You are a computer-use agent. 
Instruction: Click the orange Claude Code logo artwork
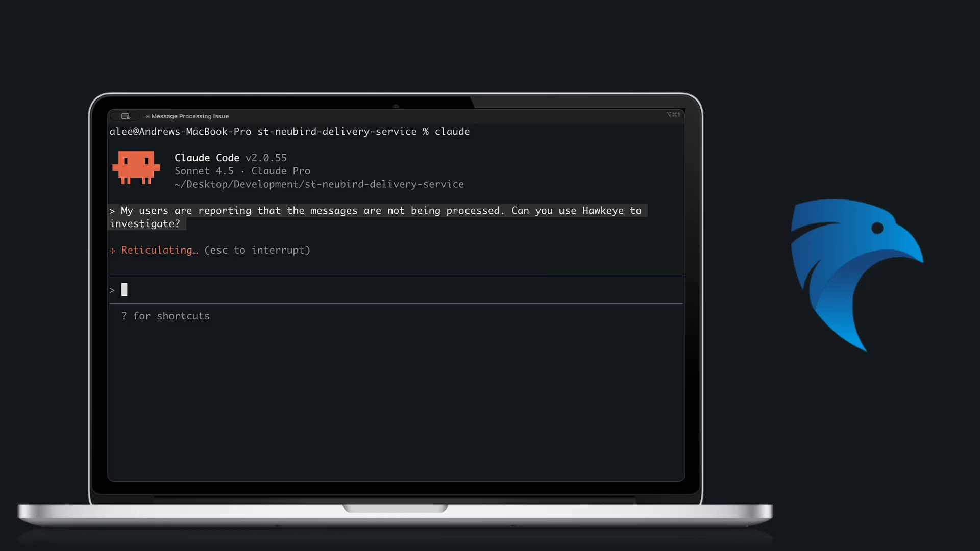click(136, 168)
